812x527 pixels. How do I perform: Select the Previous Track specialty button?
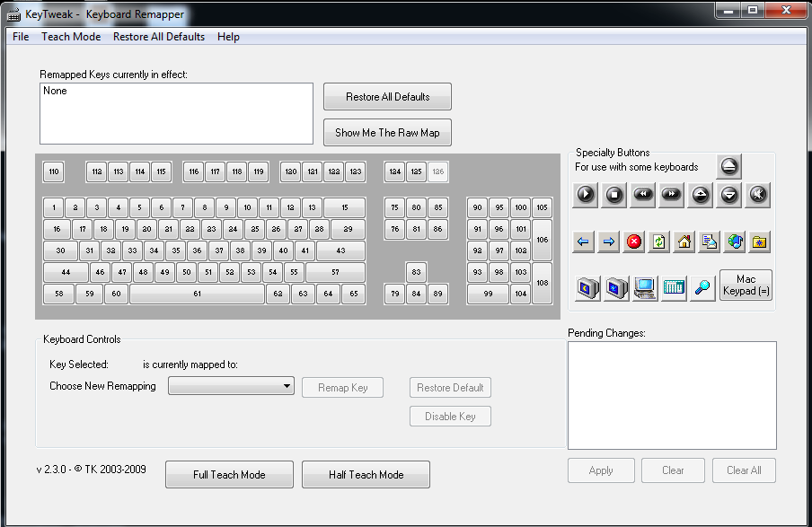coord(643,195)
